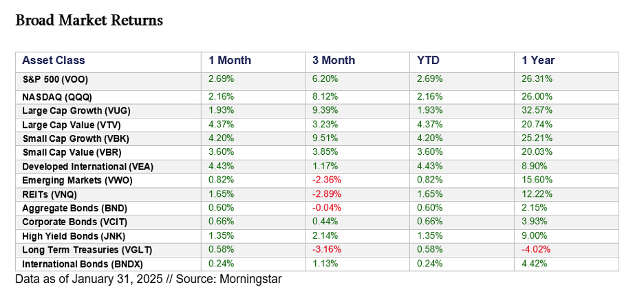Select the Large Cap Growth (VUG) label
Viewport: 644px width, 296px height.
(76, 111)
